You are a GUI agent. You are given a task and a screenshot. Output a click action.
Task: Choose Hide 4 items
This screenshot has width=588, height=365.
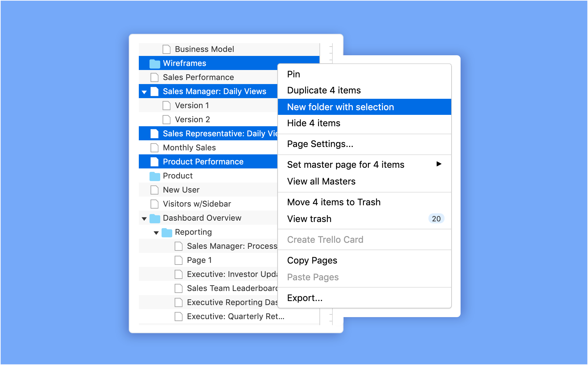[x=365, y=123]
